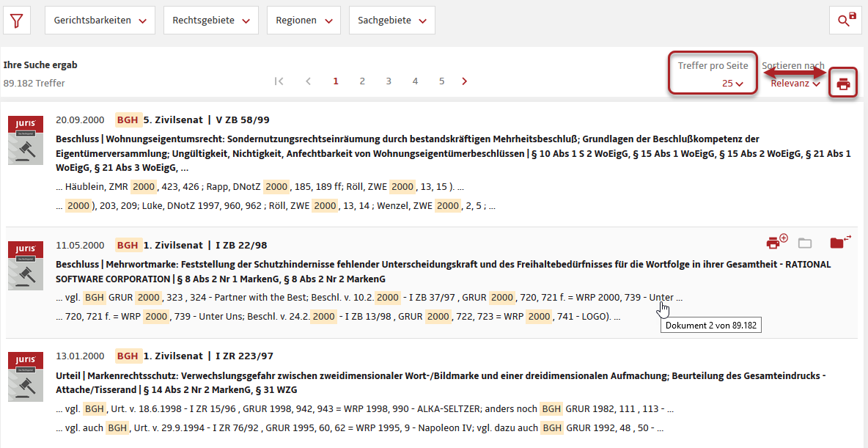Image resolution: width=868 pixels, height=448 pixels.
Task: Go to previous results page arrow
Action: [x=308, y=81]
